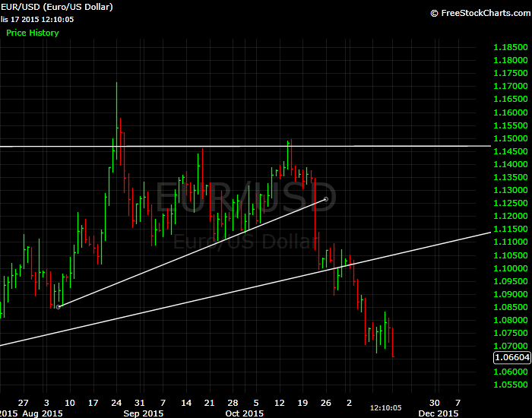The height and width of the screenshot is (418, 532).
Task: Grab trendline start handle at August low
Action: tap(58, 307)
